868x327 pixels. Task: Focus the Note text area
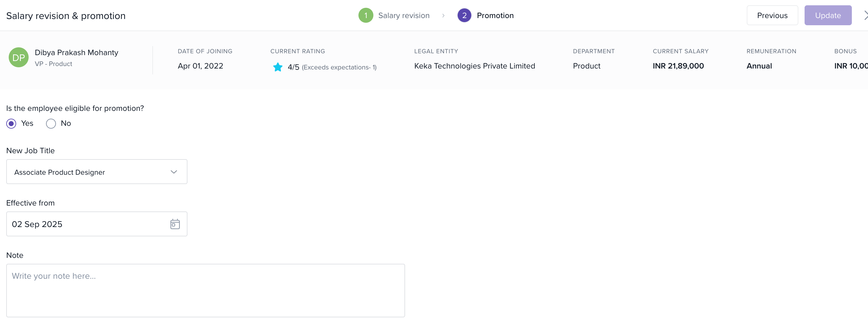[x=205, y=290]
